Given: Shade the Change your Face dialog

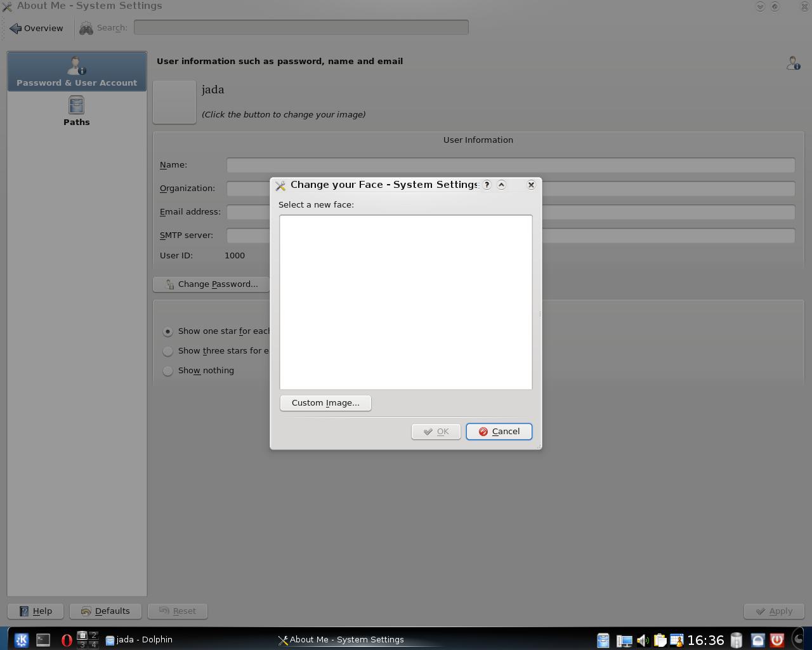Looking at the screenshot, I should point(501,185).
